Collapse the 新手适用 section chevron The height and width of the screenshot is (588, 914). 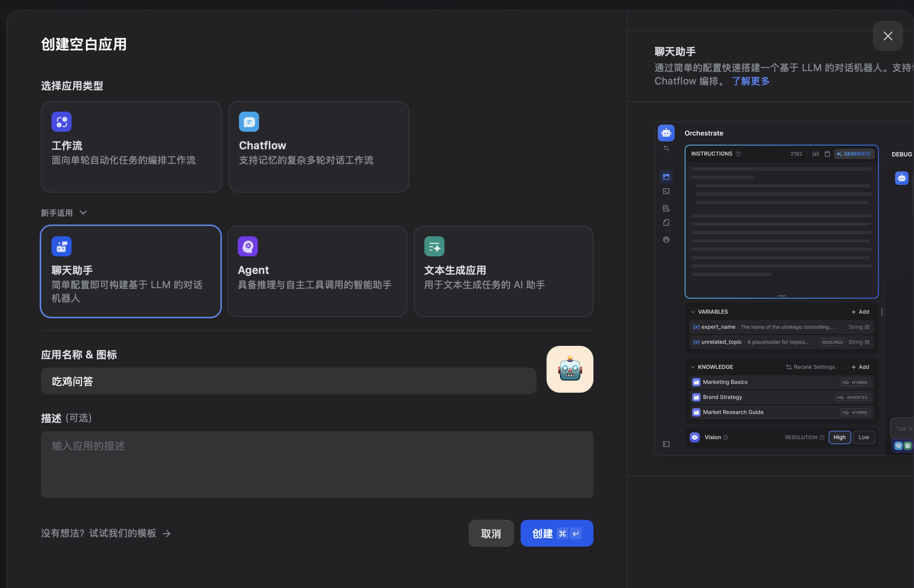[x=83, y=212]
